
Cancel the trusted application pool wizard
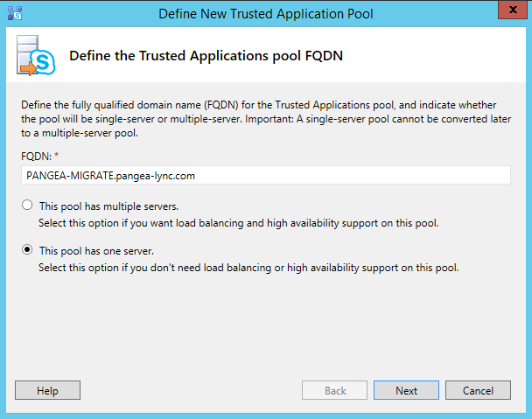click(478, 390)
